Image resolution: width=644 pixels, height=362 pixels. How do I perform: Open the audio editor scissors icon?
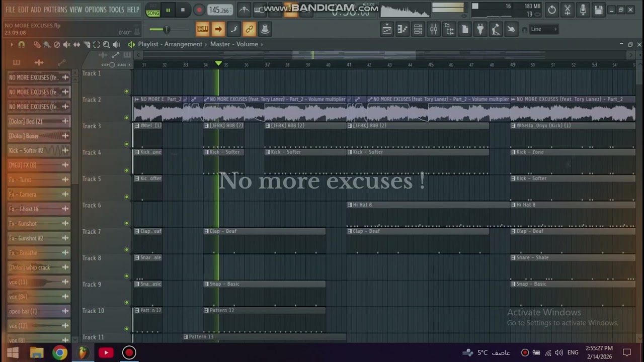pyautogui.click(x=568, y=10)
